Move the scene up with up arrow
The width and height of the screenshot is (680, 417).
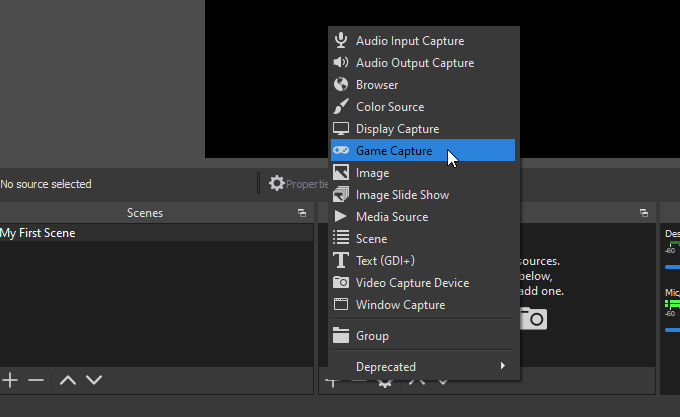pyautogui.click(x=68, y=380)
